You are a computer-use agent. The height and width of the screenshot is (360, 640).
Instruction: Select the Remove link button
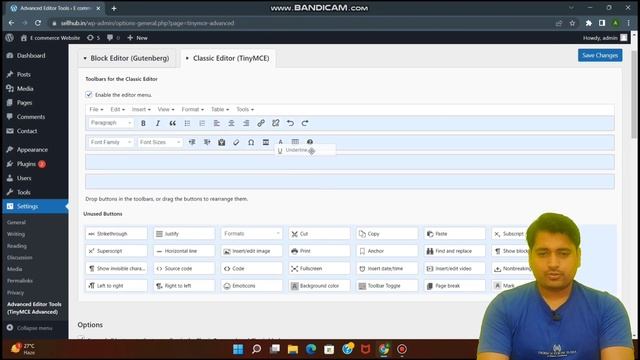click(x=276, y=123)
